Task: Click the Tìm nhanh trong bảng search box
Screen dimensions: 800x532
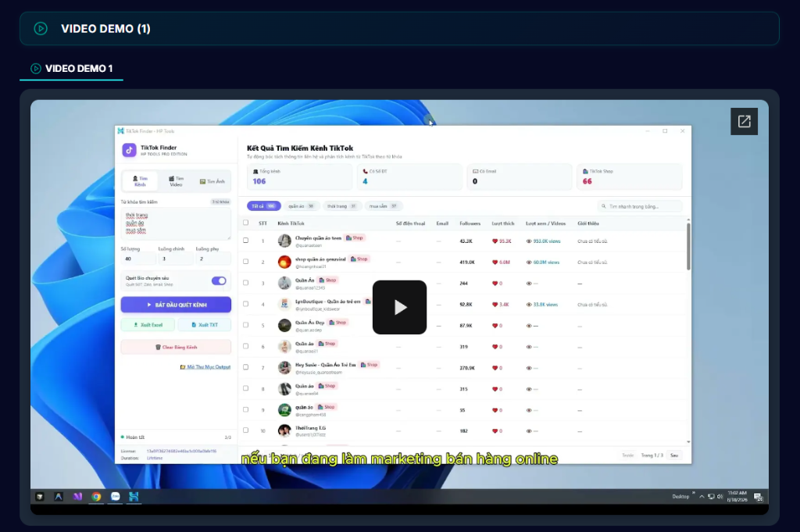Action: [640, 206]
